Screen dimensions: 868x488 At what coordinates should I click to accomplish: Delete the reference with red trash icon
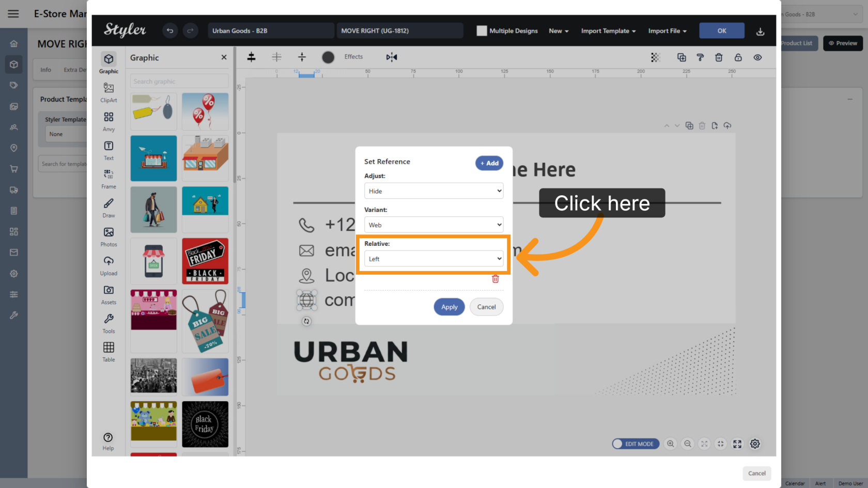pyautogui.click(x=495, y=279)
